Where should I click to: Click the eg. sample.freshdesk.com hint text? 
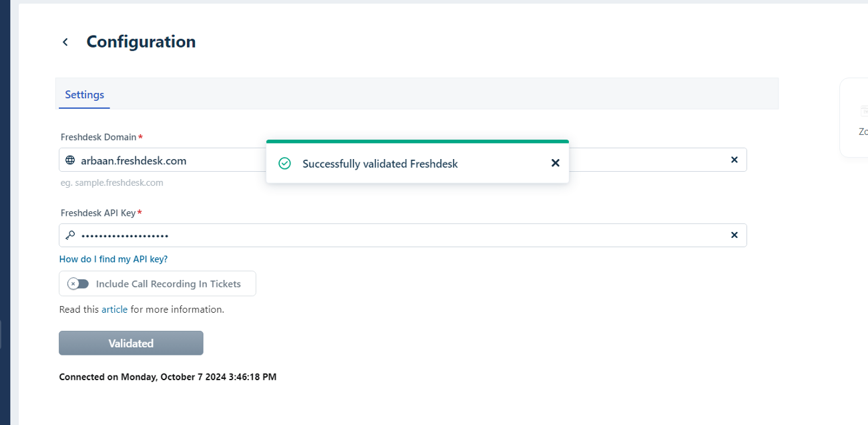point(112,182)
